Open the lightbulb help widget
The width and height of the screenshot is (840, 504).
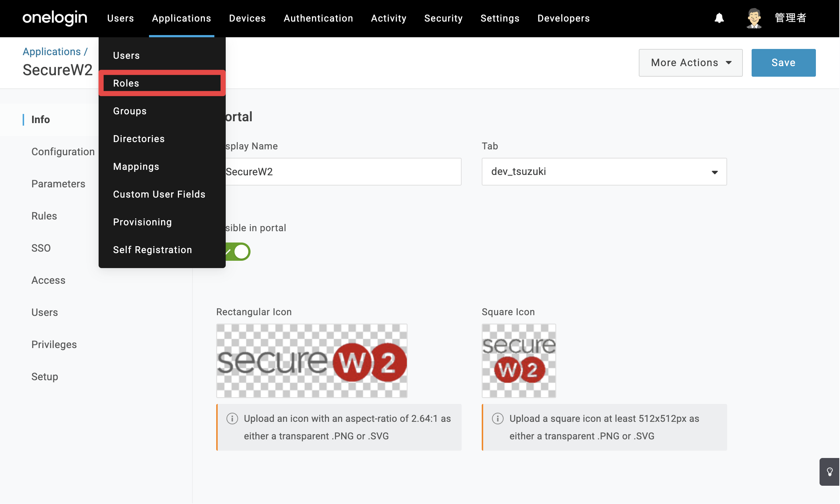click(829, 472)
